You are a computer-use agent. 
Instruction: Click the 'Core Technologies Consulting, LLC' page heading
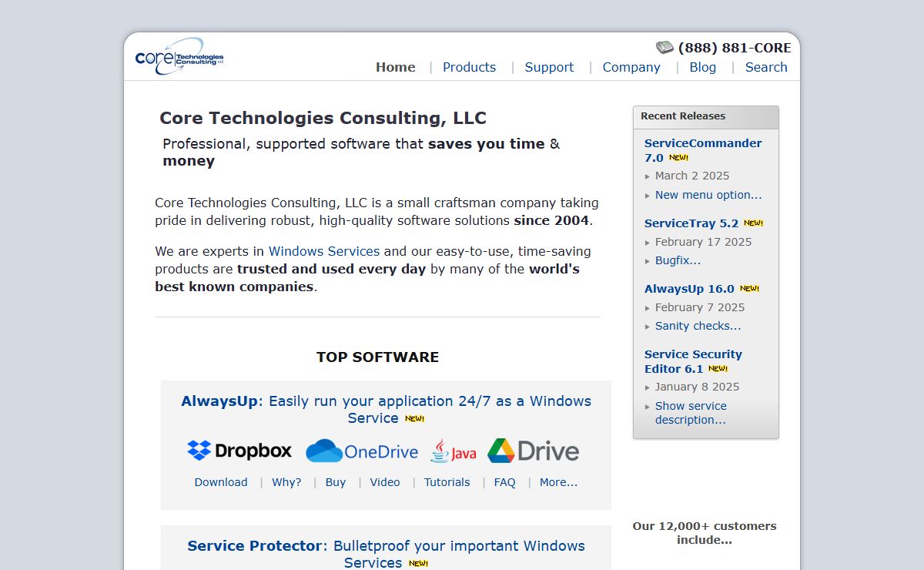coord(323,118)
